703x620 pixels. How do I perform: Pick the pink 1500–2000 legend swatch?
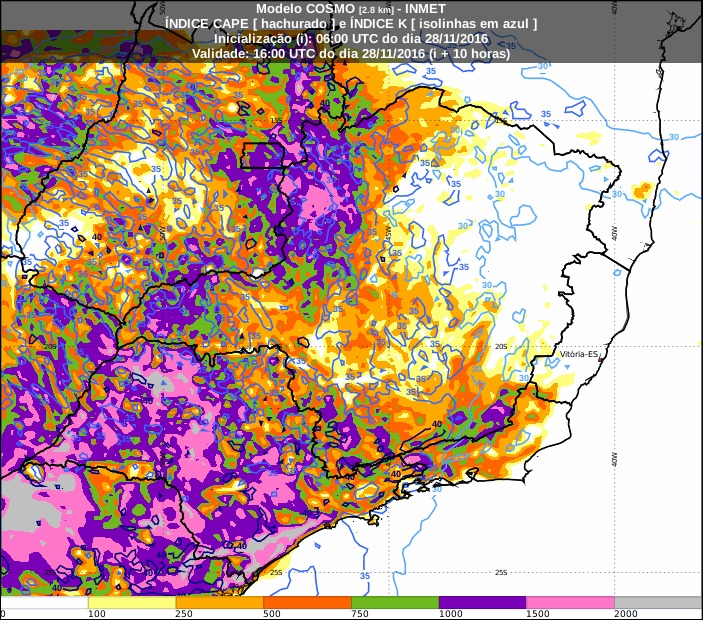coord(570,603)
